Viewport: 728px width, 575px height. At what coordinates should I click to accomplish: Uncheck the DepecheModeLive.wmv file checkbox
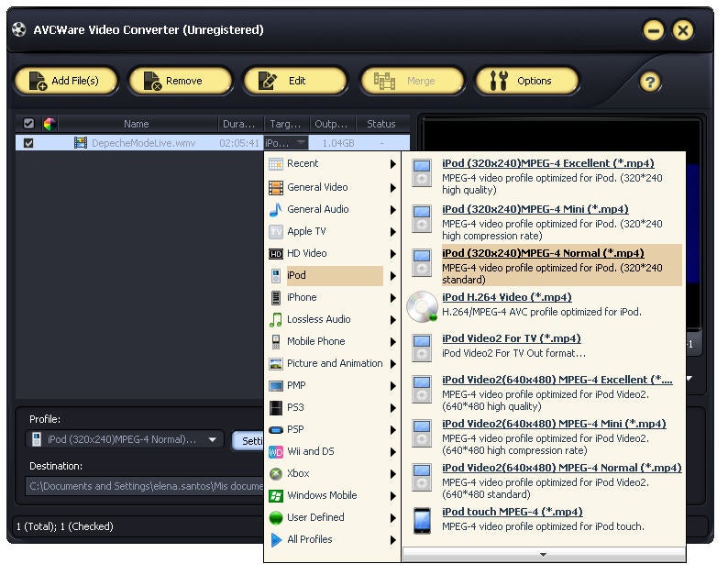28,143
